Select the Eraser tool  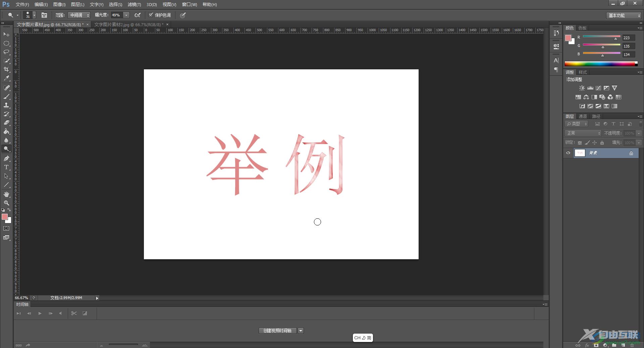coord(6,123)
